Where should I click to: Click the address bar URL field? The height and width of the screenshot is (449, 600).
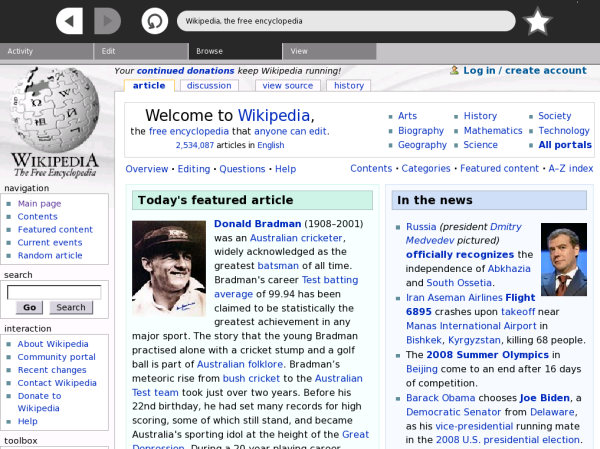345,20
